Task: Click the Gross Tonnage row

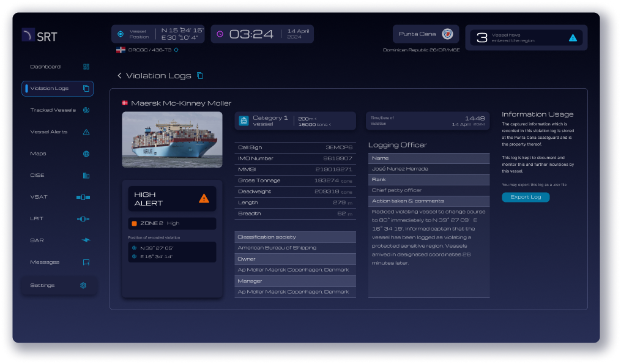Action: coord(295,180)
